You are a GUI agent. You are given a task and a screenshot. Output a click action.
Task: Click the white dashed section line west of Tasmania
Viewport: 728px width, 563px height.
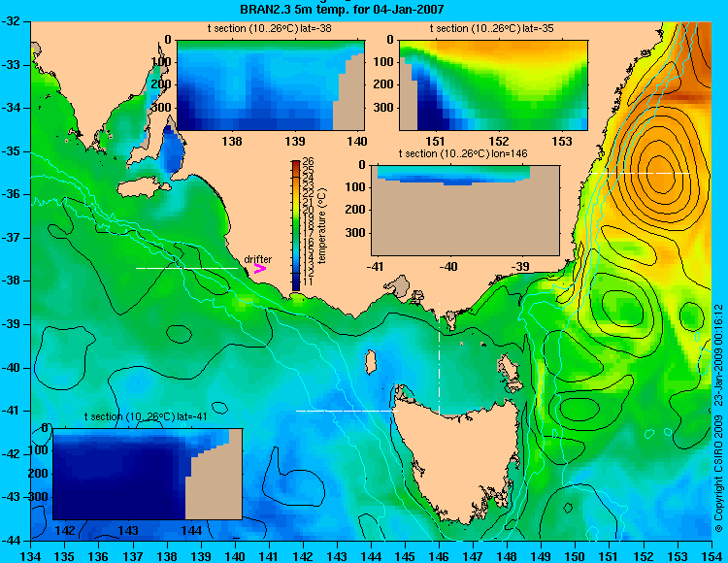click(347, 411)
